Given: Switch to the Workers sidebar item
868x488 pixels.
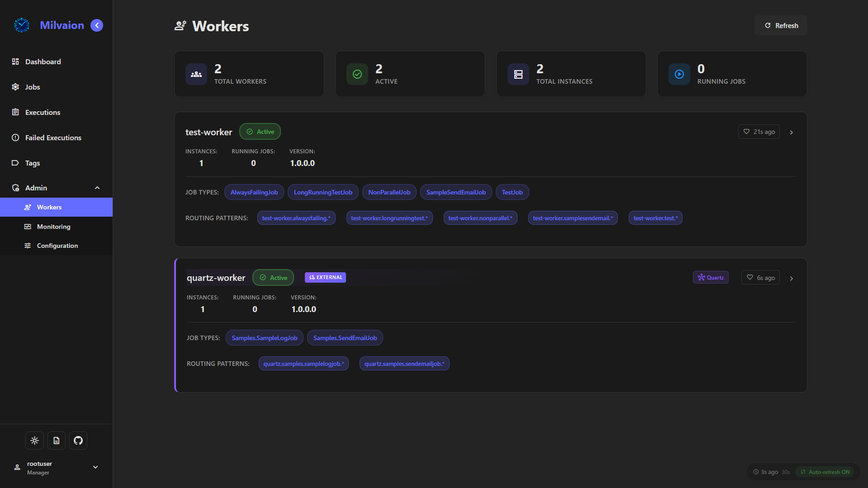Looking at the screenshot, I should 49,207.
